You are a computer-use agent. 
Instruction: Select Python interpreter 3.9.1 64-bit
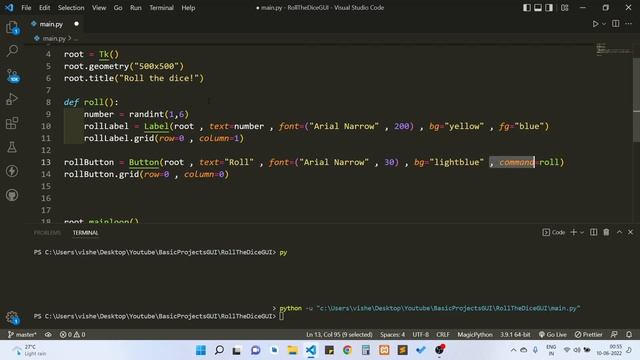(x=515, y=334)
